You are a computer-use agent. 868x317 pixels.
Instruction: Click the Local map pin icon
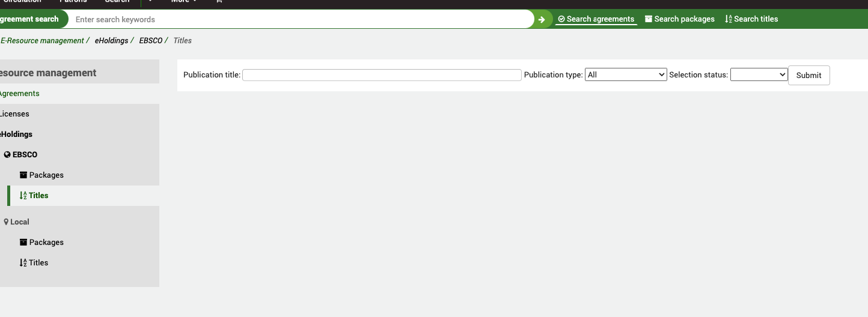pos(6,222)
